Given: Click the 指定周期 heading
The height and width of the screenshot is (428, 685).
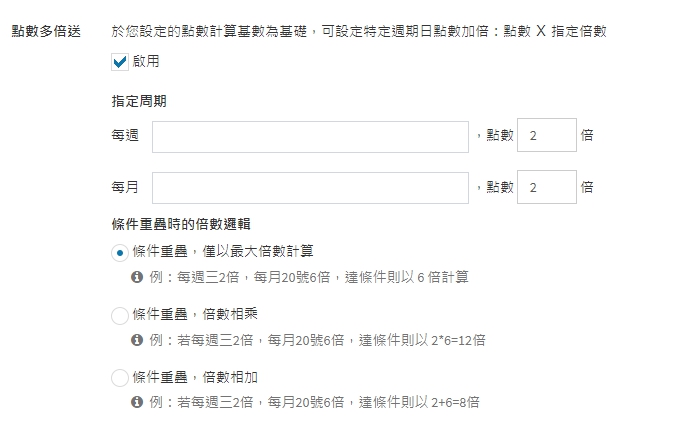Looking at the screenshot, I should (139, 103).
